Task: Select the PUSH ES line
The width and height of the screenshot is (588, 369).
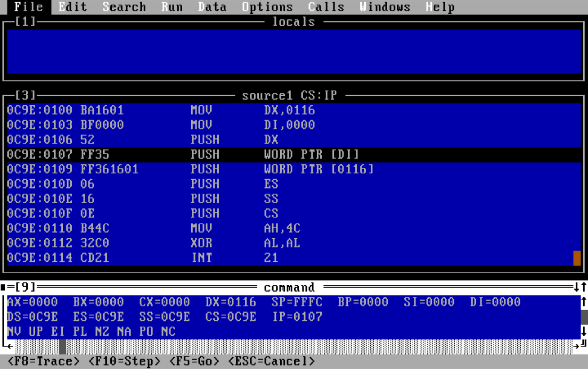Action: tap(294, 184)
